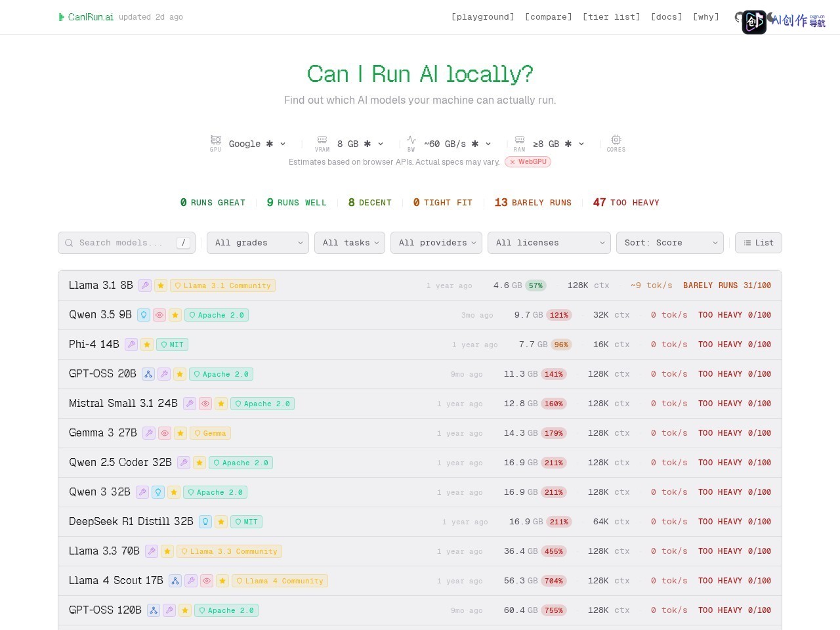Click the Llama 4 Community license tag
Viewport: 840px width, 630px height.
[280, 581]
